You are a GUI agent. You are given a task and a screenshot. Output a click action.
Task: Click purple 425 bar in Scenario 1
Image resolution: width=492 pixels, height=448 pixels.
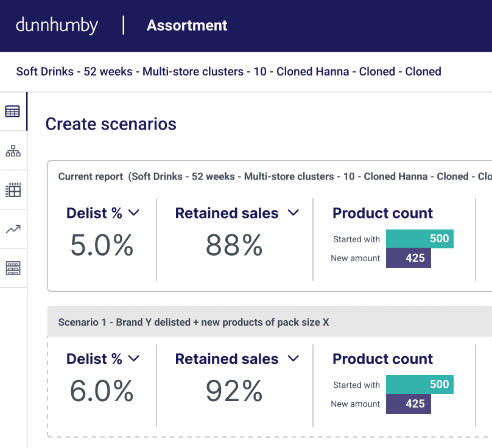(408, 404)
